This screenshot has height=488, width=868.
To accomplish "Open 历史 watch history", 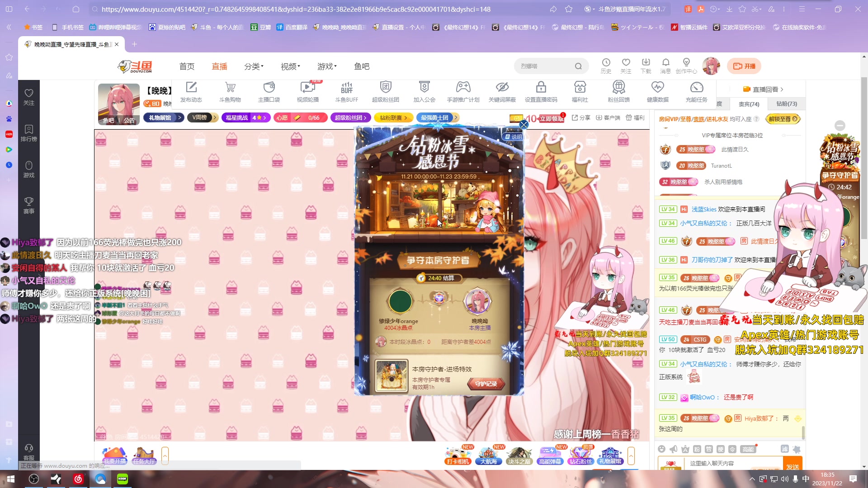I will (606, 66).
